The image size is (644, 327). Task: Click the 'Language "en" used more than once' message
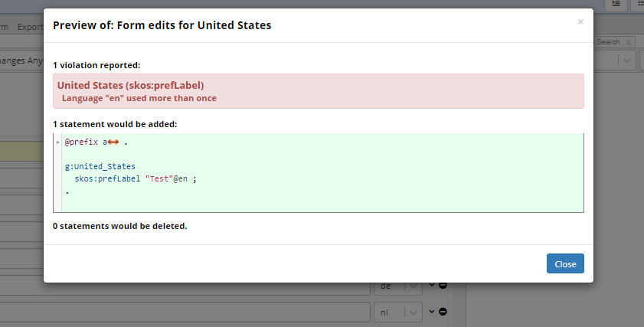click(139, 98)
